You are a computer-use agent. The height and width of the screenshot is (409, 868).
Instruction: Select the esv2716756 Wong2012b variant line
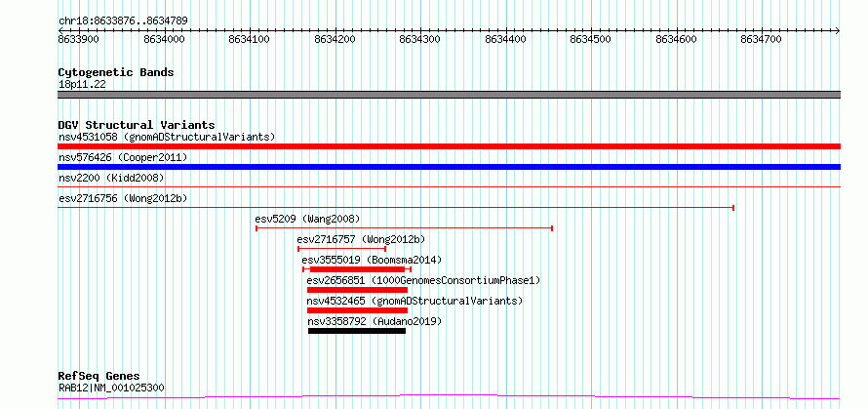(x=396, y=208)
